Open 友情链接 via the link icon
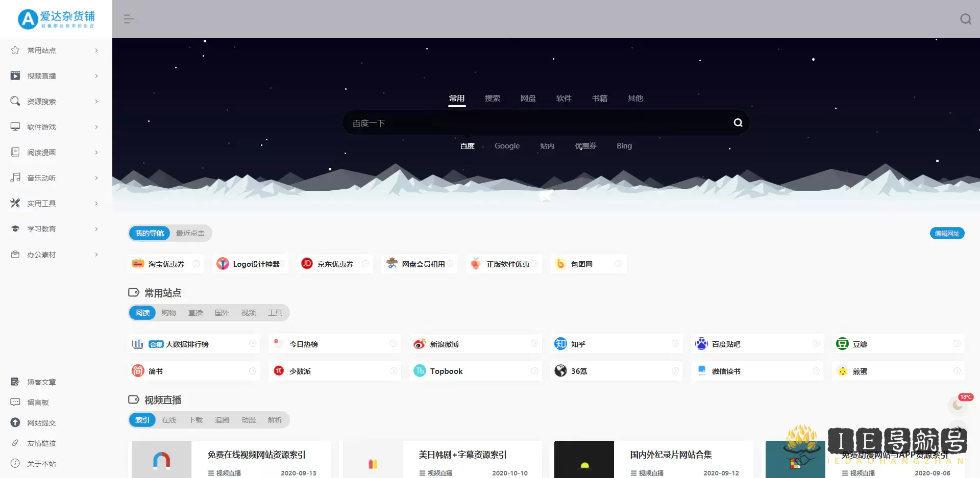Viewport: 980px width, 478px height. 15,443
